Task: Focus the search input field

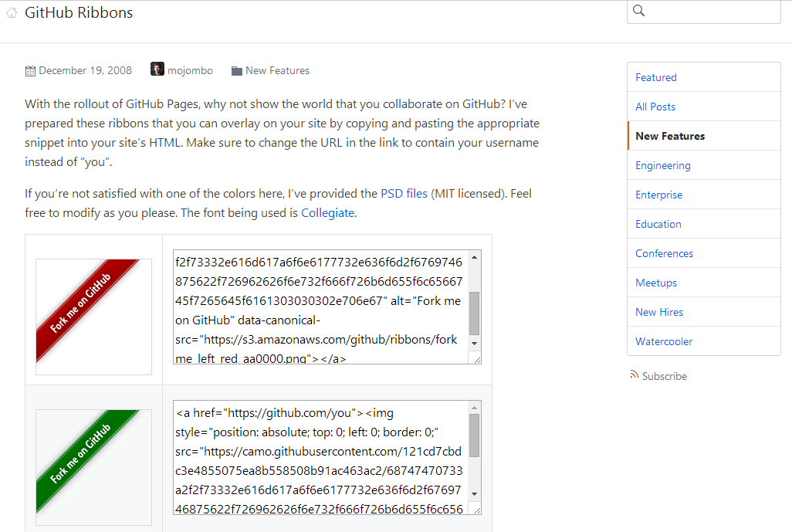Action: tap(703, 11)
